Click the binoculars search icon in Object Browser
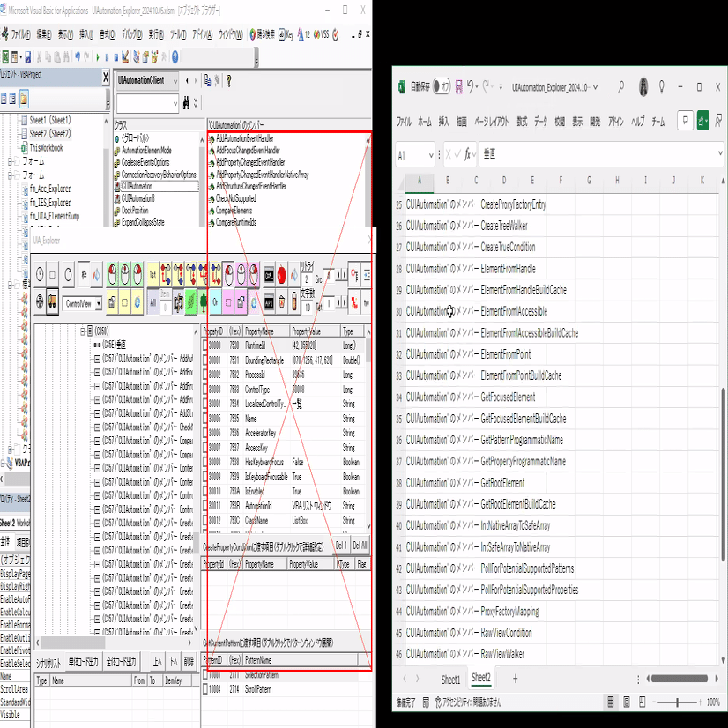The image size is (728, 728). point(186,102)
